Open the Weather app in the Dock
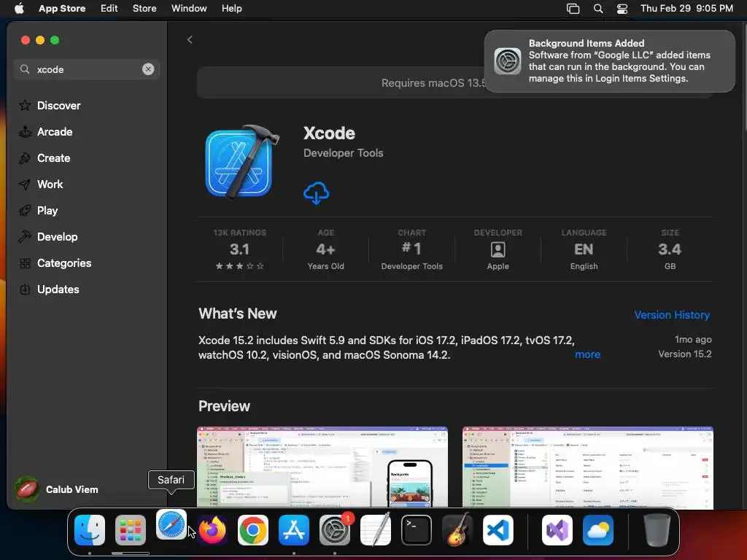Screen dimensions: 747x560 (x=598, y=530)
